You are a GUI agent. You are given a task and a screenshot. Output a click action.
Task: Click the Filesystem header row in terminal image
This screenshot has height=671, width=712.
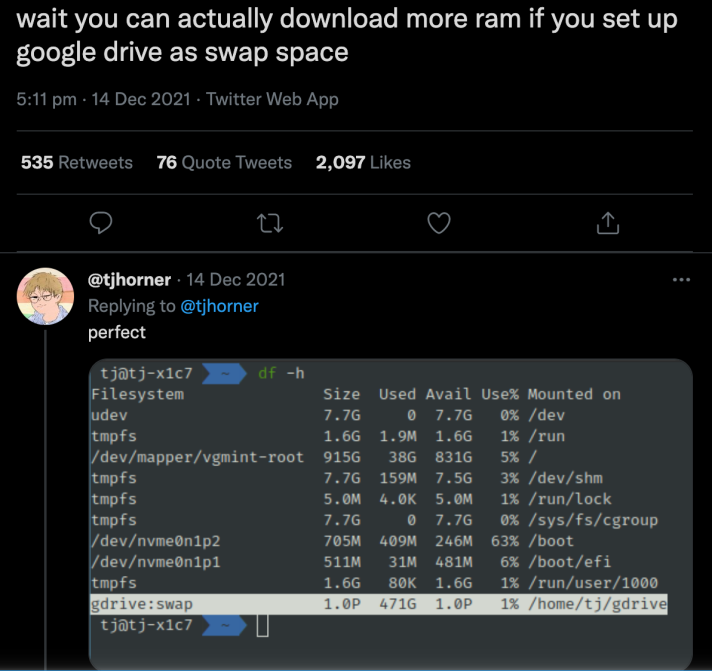click(x=355, y=394)
